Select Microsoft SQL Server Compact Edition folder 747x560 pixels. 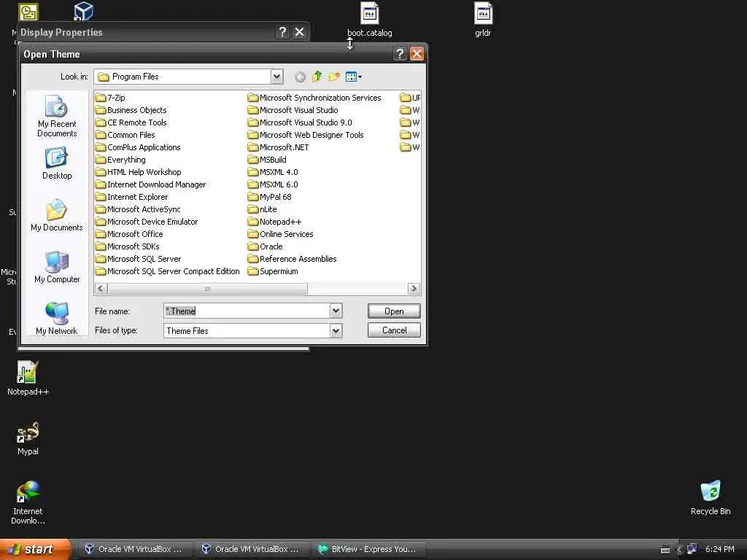click(168, 271)
